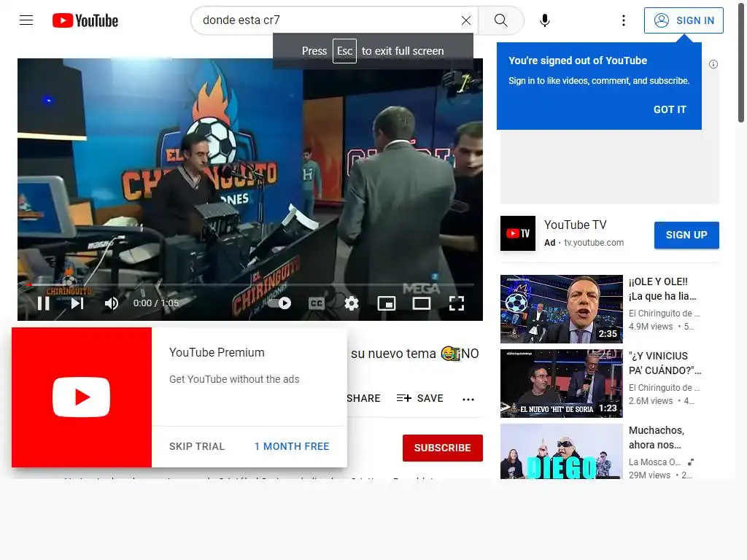Click the red YouTube Premium logo
Screen dimensions: 747x560
(82, 397)
